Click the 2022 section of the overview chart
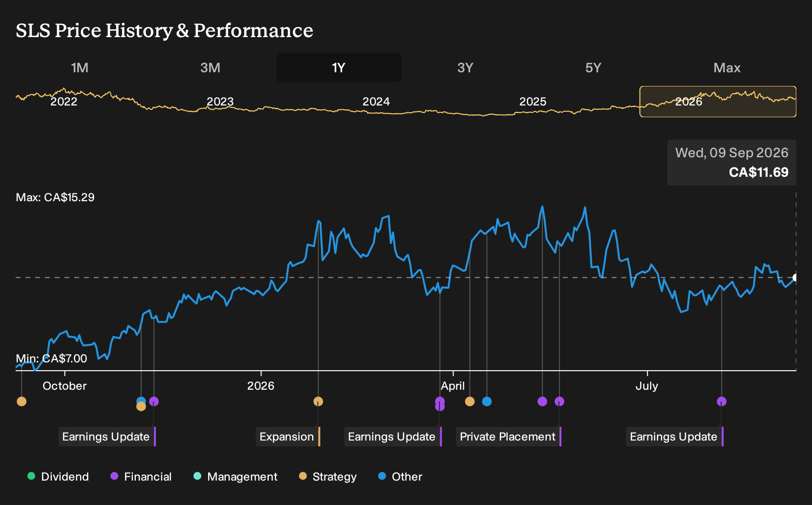The image size is (812, 505). point(64,102)
